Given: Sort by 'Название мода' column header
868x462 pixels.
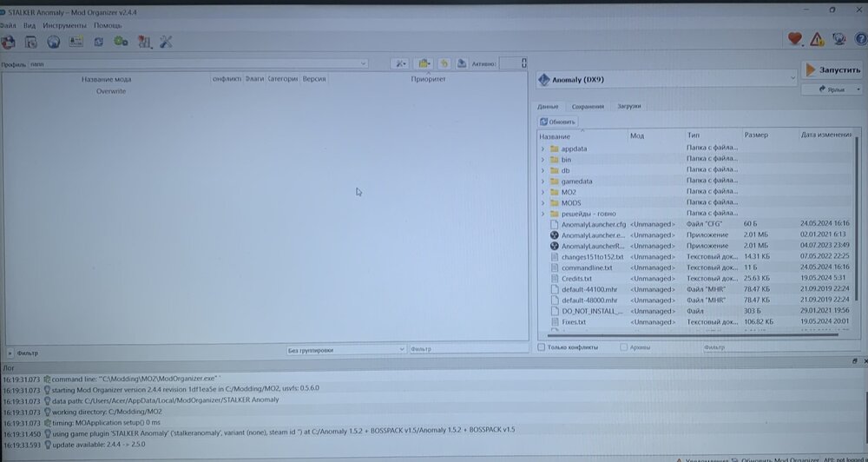Looking at the screenshot, I should (x=106, y=79).
